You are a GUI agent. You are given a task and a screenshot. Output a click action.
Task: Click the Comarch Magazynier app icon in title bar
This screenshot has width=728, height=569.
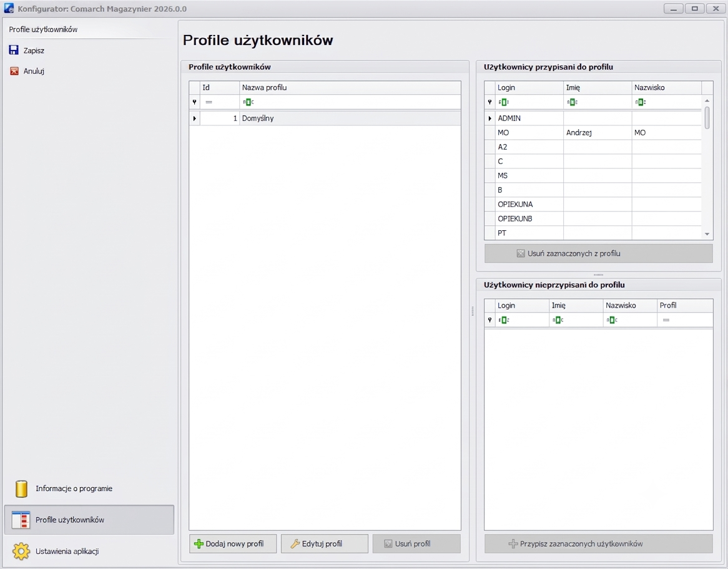[9, 8]
